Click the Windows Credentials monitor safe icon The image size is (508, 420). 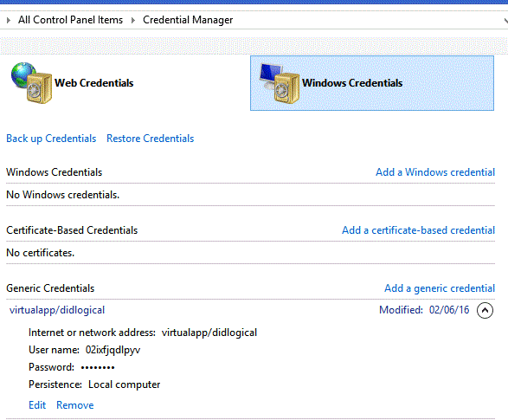[280, 83]
